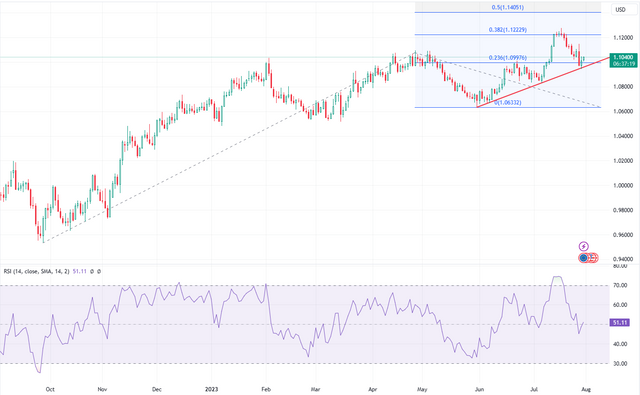Click the 0.98000 price axis label

[x=623, y=211]
